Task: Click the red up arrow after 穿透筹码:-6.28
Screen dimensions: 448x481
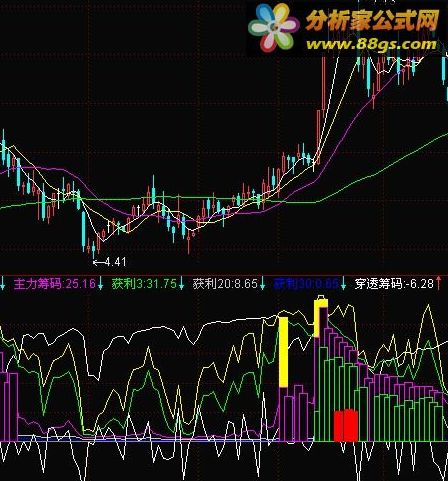Action: pos(439,284)
